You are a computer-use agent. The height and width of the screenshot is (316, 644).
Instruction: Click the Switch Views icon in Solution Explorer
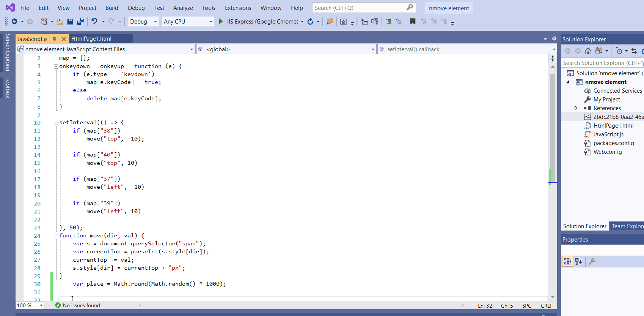click(x=599, y=51)
